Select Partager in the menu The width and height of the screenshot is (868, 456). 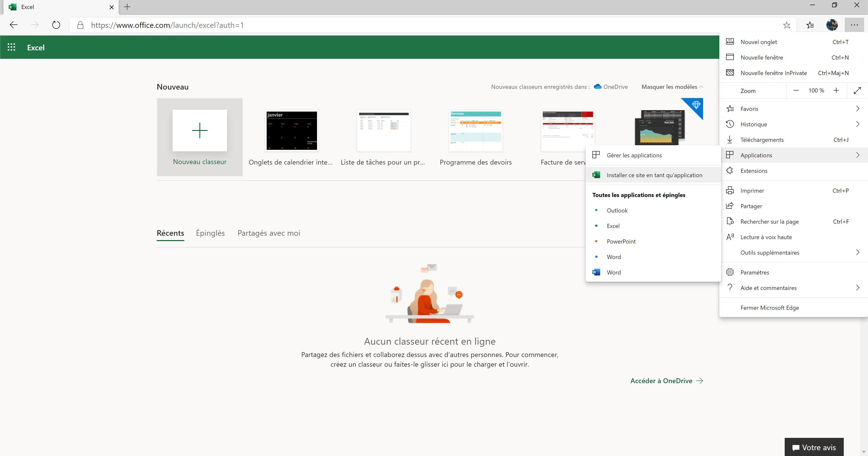(x=794, y=206)
